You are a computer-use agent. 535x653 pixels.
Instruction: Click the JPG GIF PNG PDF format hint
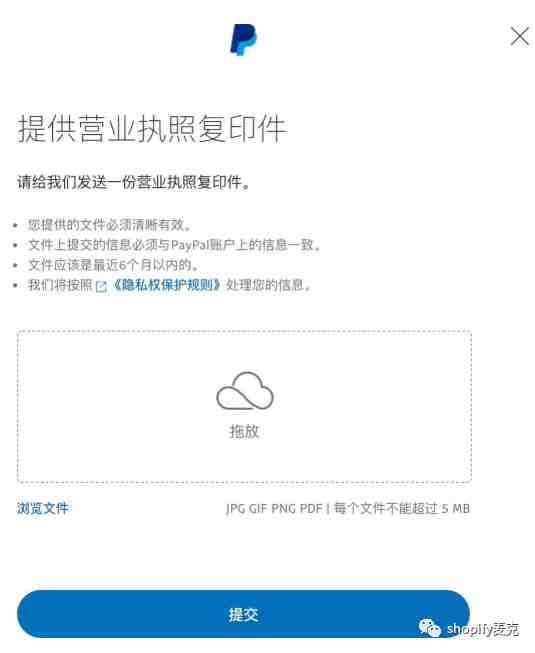point(274,508)
